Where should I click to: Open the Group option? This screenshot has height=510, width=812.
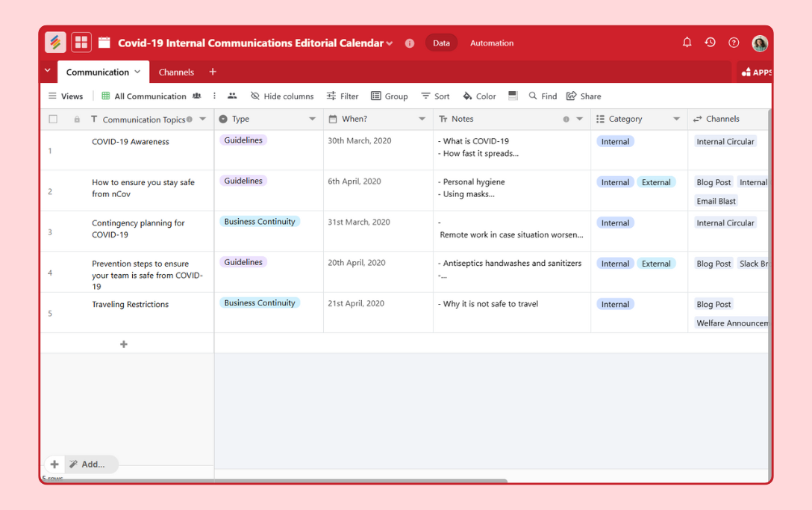coord(390,96)
